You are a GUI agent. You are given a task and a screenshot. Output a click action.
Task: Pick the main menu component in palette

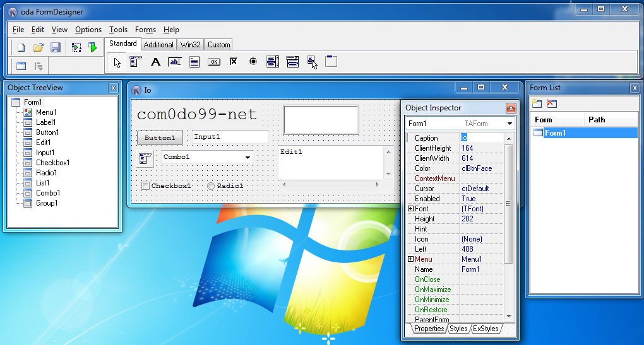click(x=136, y=62)
